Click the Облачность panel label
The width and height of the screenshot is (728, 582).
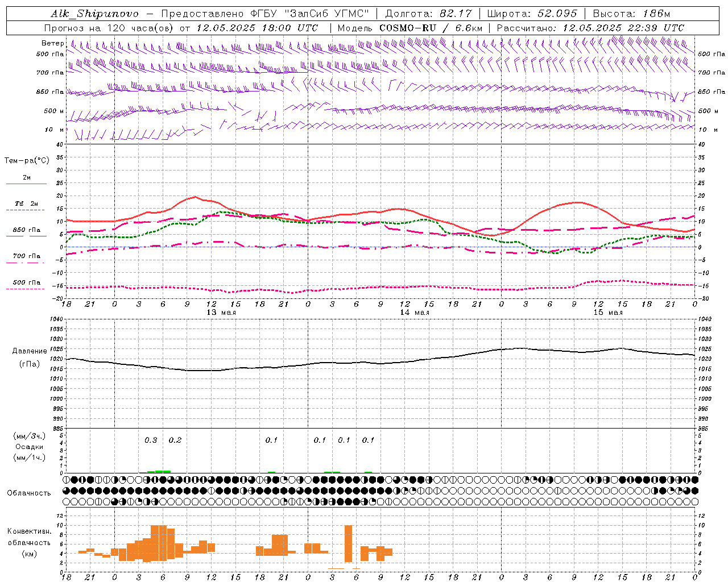pyautogui.click(x=29, y=493)
